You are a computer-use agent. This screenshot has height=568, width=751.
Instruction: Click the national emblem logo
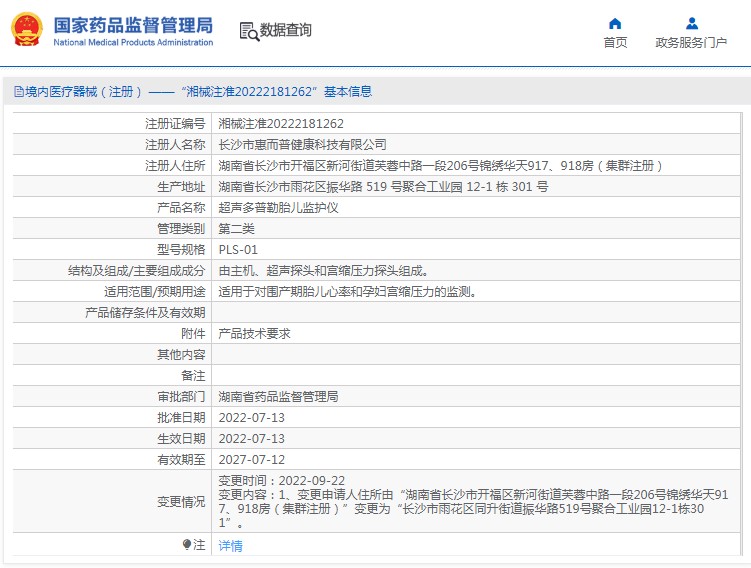27,30
